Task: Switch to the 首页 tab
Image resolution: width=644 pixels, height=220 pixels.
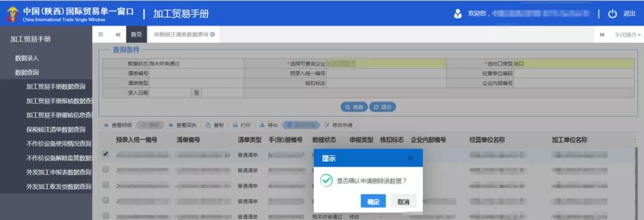Action: (x=137, y=35)
